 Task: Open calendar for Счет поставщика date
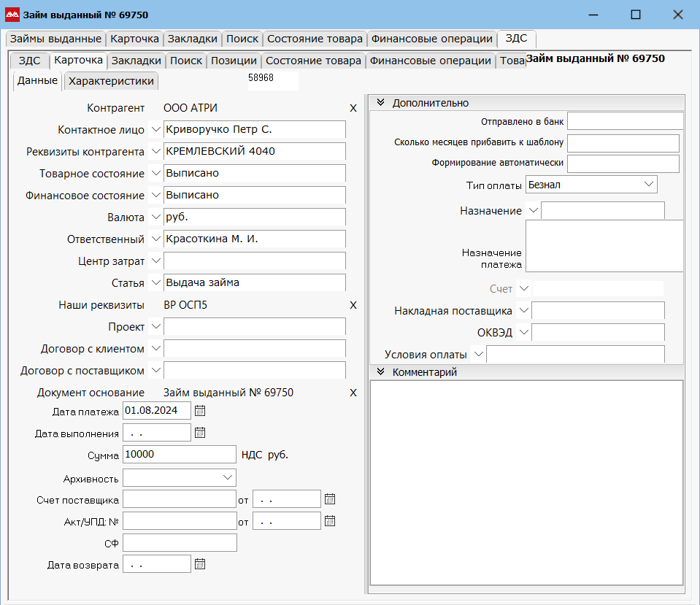coord(330,499)
